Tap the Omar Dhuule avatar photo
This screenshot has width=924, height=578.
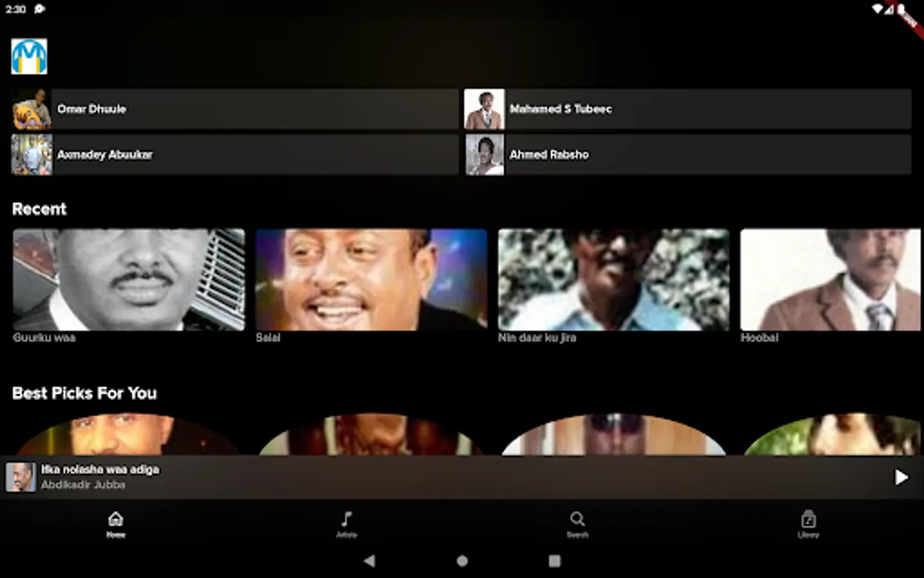pos(31,109)
